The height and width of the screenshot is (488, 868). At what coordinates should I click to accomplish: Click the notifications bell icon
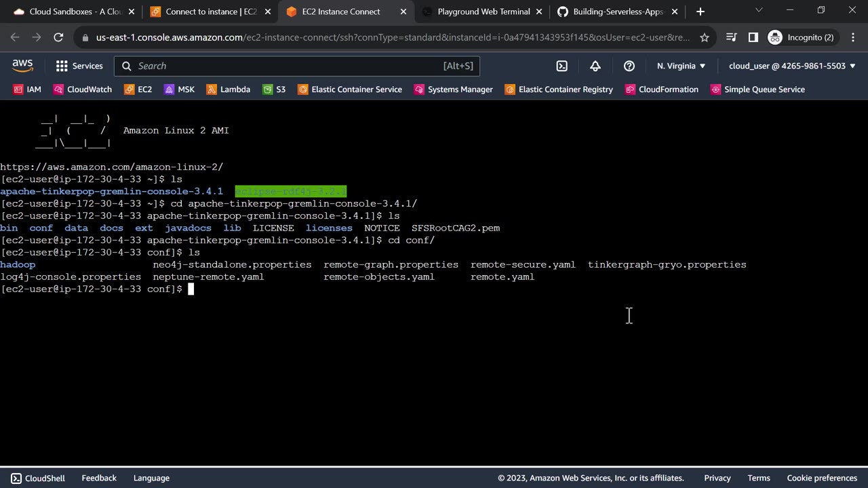click(595, 66)
